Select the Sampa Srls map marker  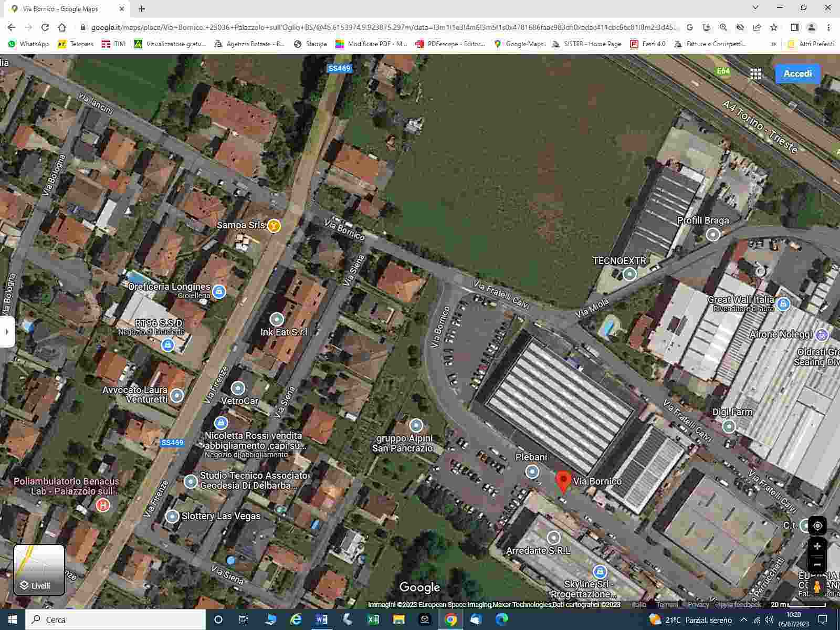(274, 226)
